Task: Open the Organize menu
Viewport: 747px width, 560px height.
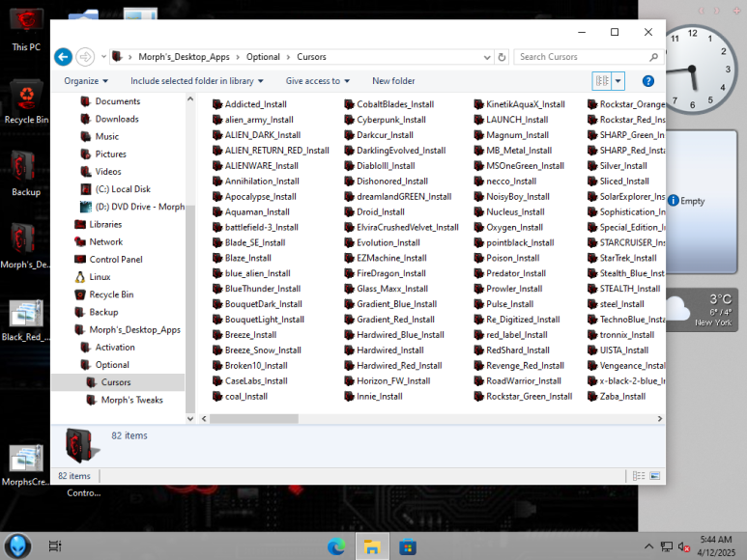Action: (86, 81)
